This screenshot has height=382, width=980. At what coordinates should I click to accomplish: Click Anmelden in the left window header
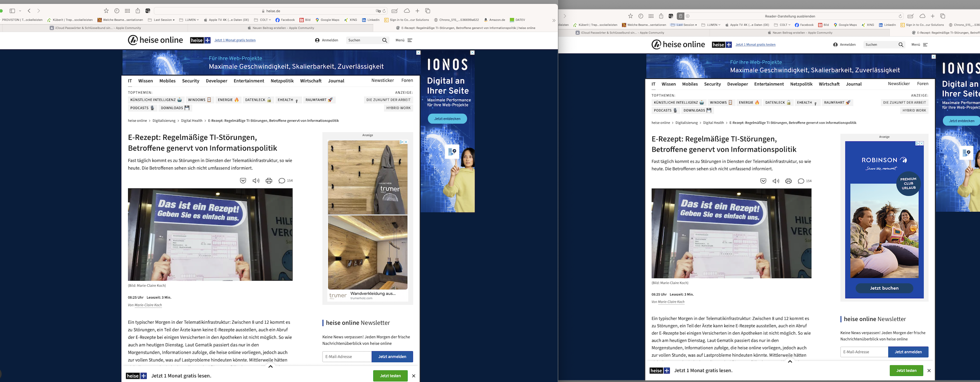coord(326,40)
